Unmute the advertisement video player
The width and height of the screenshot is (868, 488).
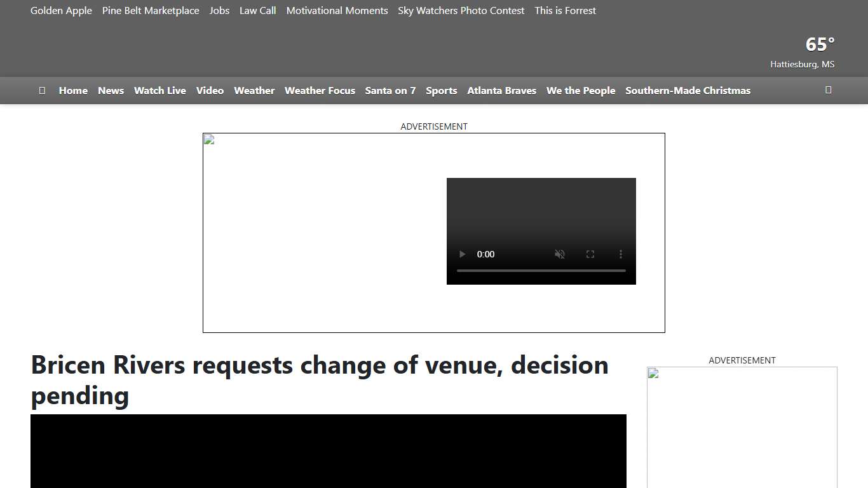pyautogui.click(x=560, y=254)
